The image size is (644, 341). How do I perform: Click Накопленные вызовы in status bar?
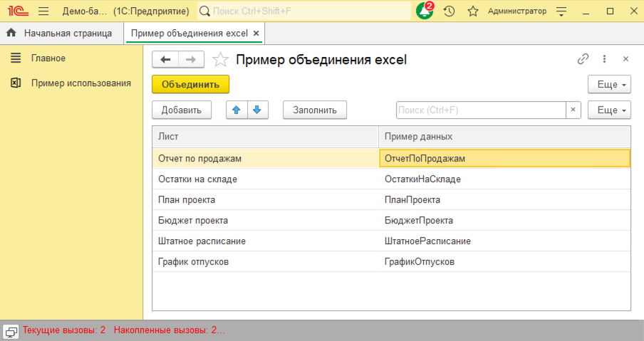[170, 330]
